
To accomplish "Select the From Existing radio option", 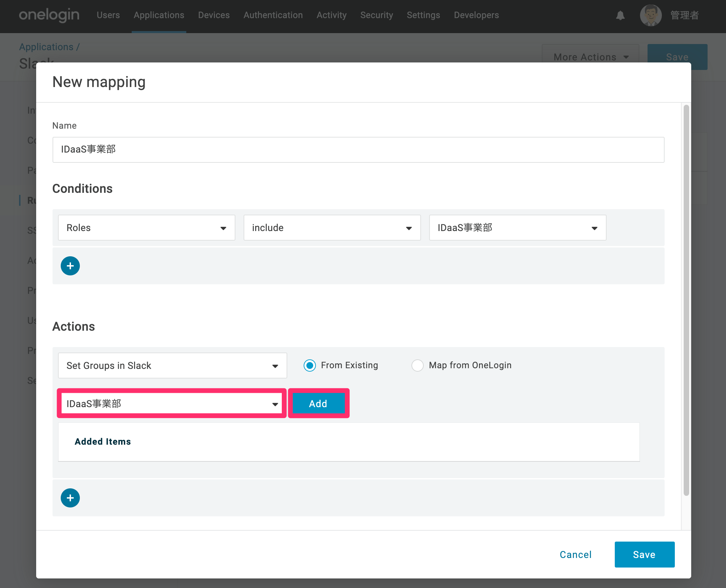I will (310, 365).
